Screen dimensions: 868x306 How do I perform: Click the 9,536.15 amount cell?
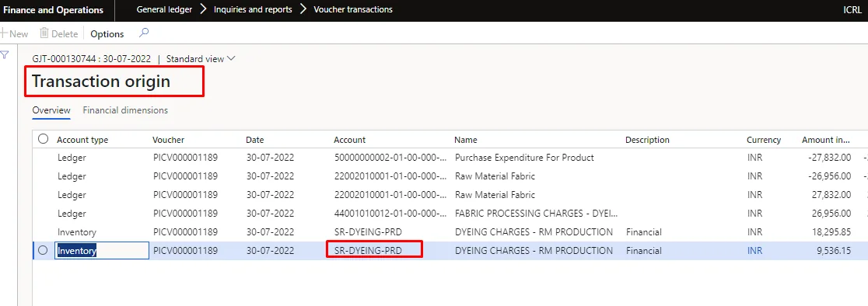coord(834,251)
